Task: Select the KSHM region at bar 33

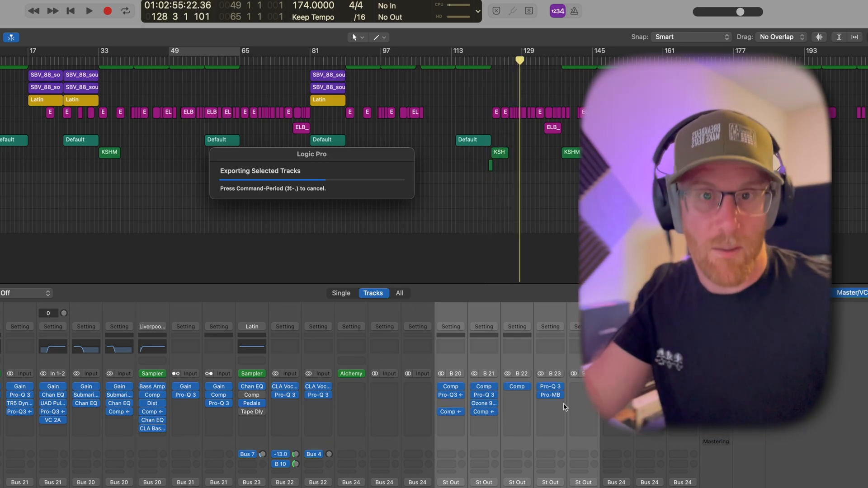Action: coord(109,152)
